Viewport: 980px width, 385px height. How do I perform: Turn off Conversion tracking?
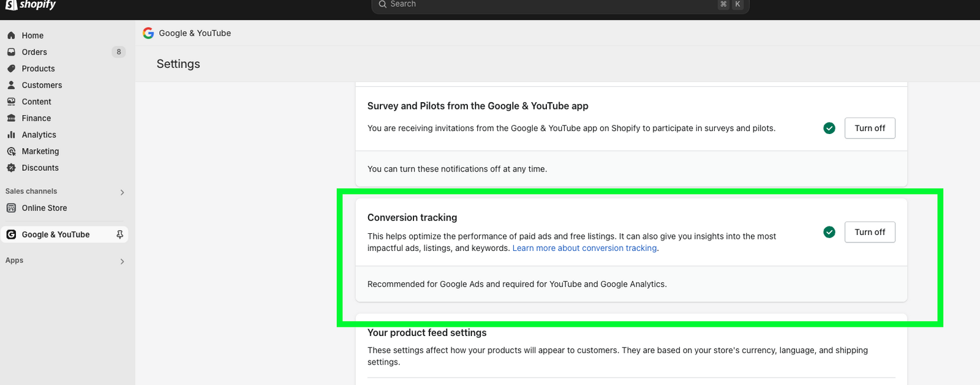869,232
